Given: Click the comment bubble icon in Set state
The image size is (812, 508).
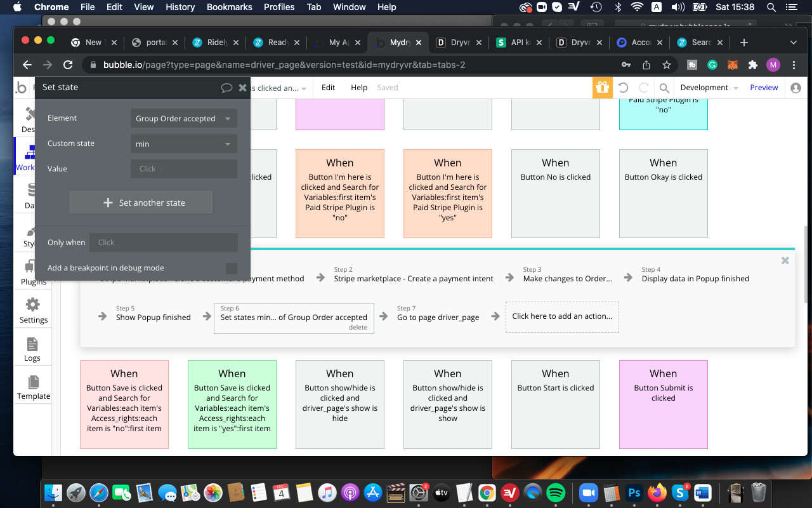Looking at the screenshot, I should (x=226, y=88).
